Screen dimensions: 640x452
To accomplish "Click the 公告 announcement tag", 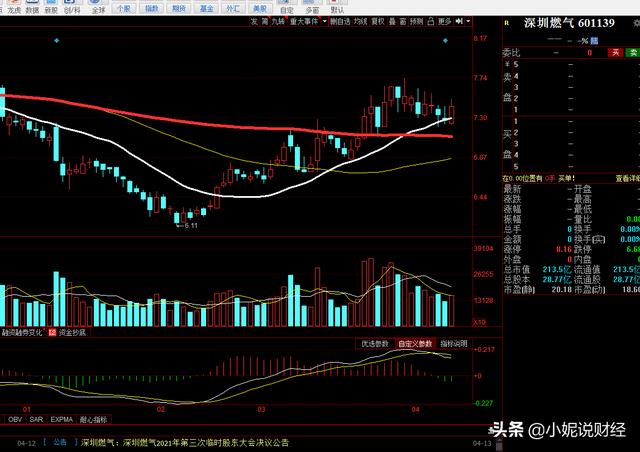I will (60, 442).
